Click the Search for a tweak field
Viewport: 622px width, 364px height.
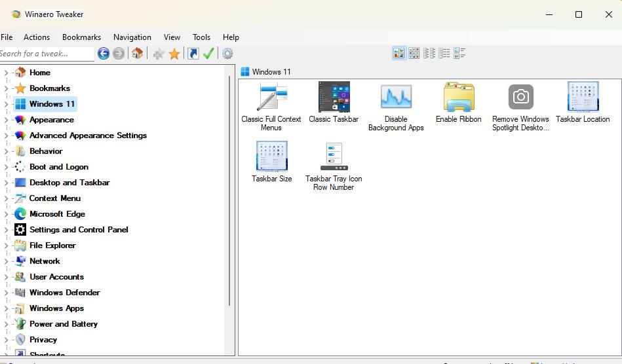(47, 54)
